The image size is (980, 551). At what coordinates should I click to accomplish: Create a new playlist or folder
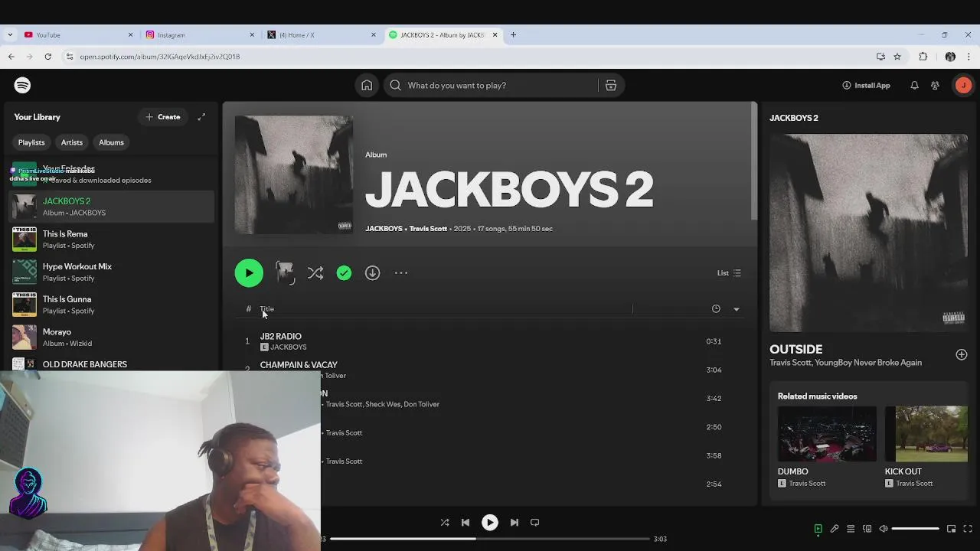[x=163, y=117]
